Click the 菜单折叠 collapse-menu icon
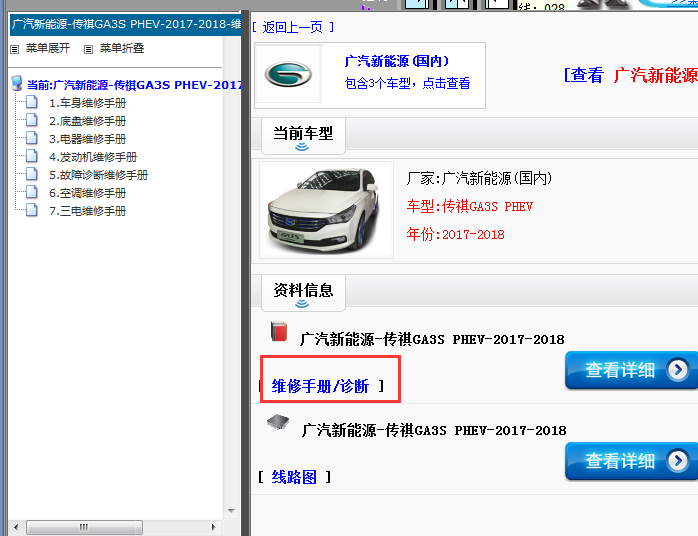 point(89,49)
